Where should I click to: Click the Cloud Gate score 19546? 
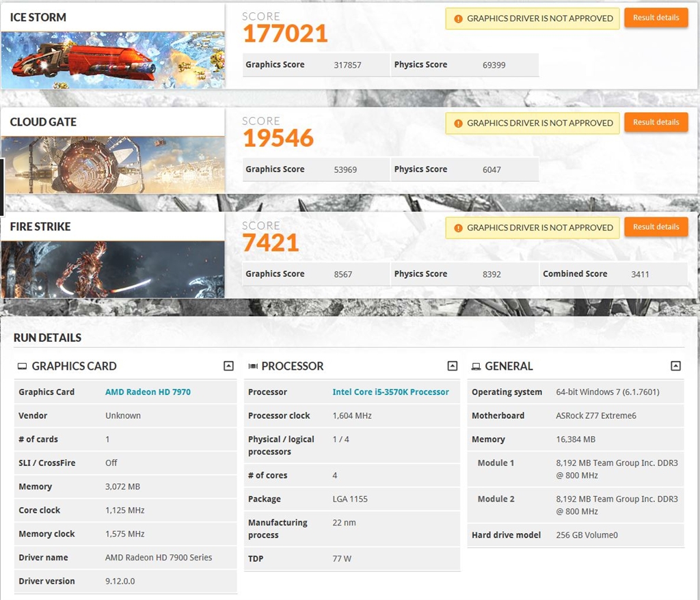(x=279, y=138)
